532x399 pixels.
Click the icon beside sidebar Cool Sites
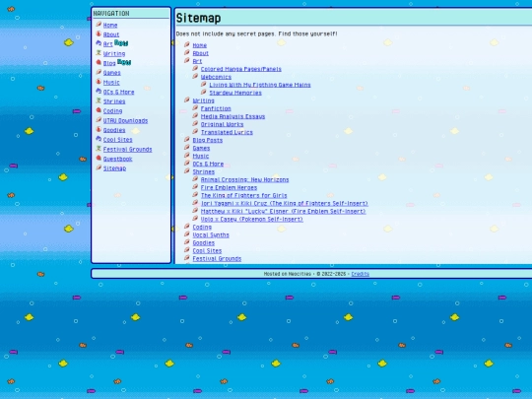pyautogui.click(x=99, y=139)
